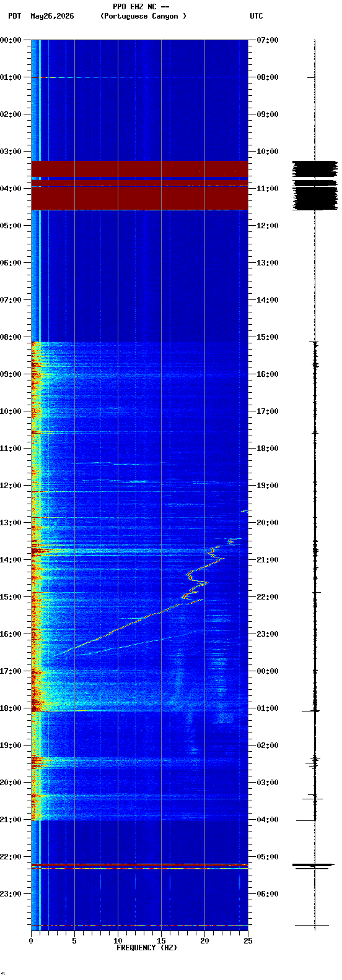Viewport: 342px width, 980px height.
Task: Click the PDT axis '11:00' label
Action: (x=11, y=449)
